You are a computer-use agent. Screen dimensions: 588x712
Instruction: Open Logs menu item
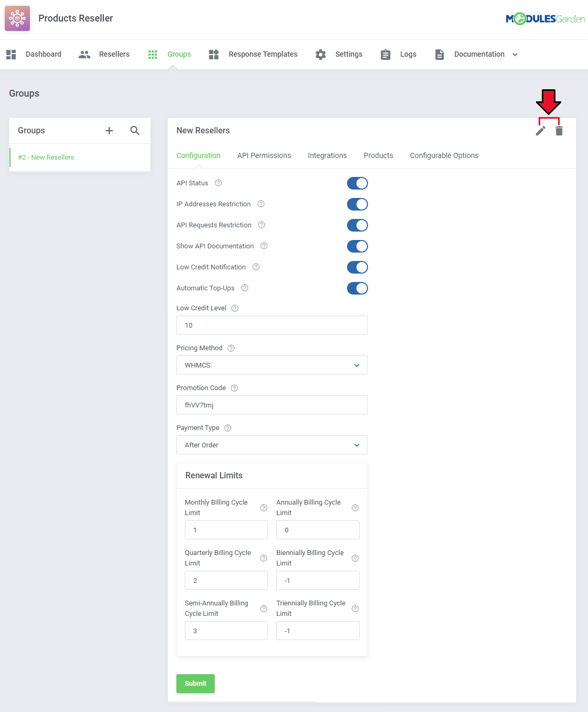(408, 54)
